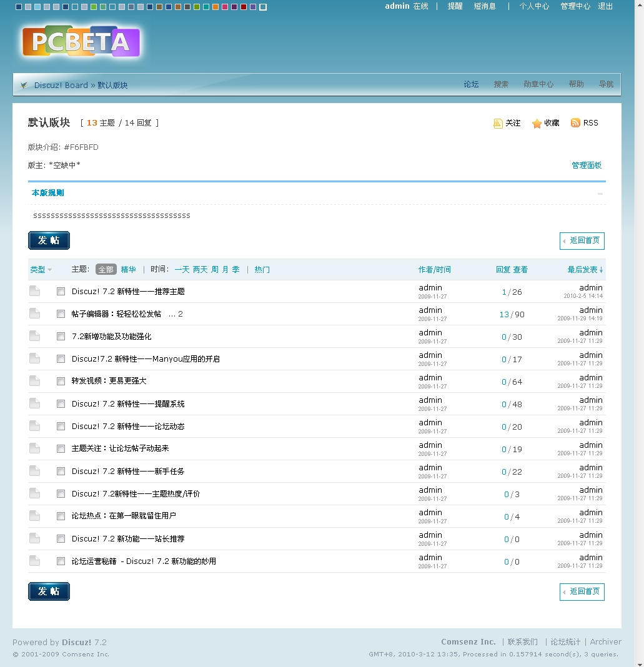Choose the orange style swatch
This screenshot has width=644, height=667.
coord(215,7)
